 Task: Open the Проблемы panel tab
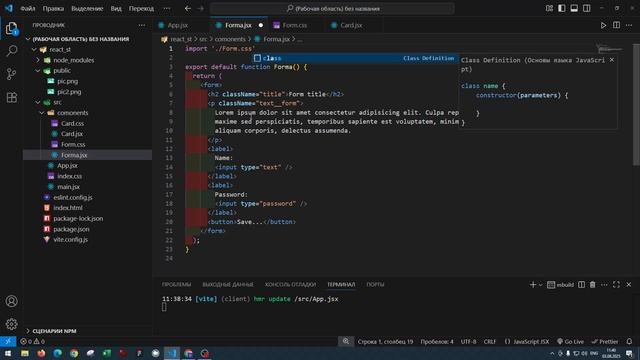coord(176,284)
